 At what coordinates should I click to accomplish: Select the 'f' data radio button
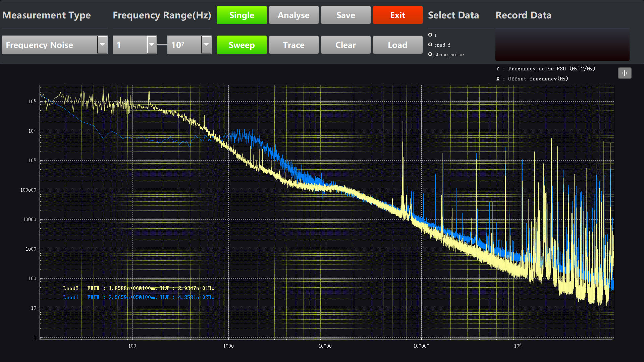pyautogui.click(x=430, y=35)
